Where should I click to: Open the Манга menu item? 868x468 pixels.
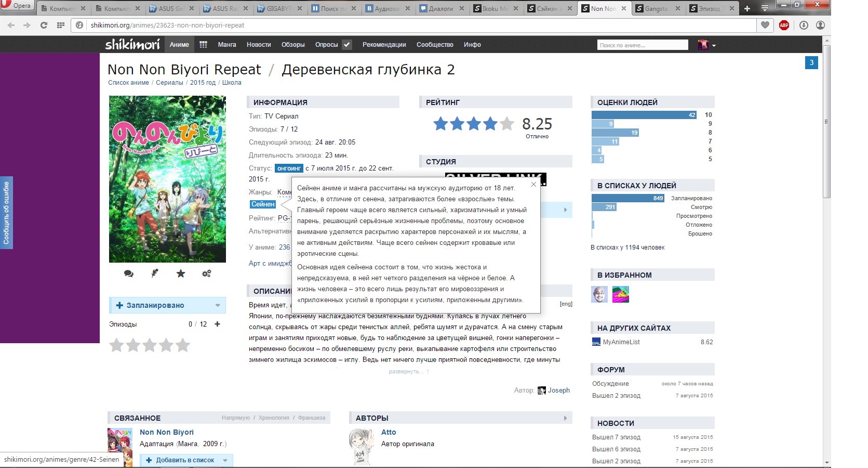[x=226, y=45]
